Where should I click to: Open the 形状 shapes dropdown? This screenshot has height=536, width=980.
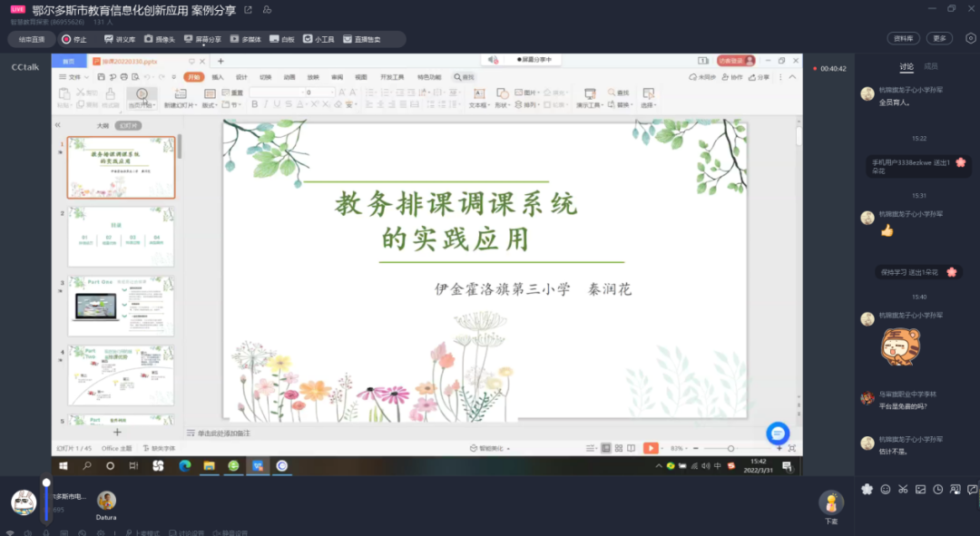503,105
